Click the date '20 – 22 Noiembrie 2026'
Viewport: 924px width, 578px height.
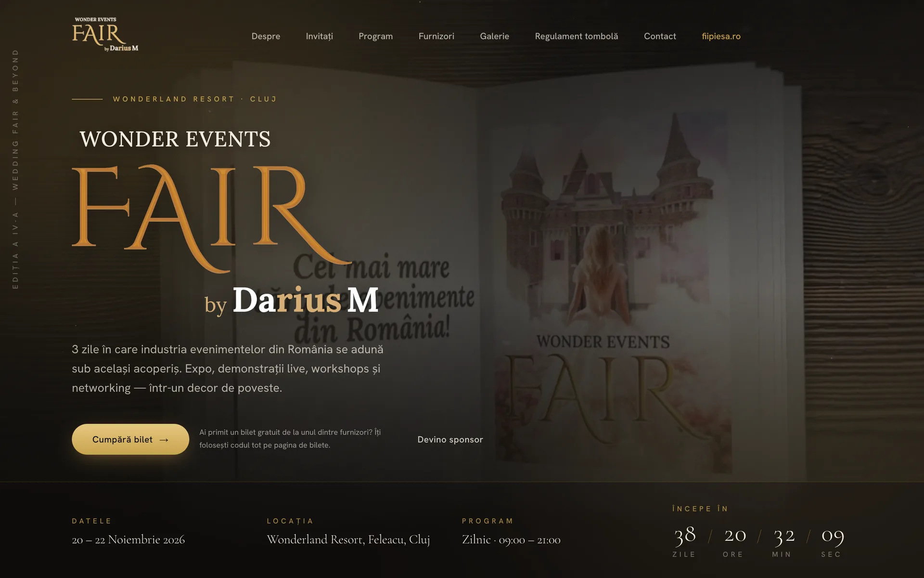click(x=128, y=539)
